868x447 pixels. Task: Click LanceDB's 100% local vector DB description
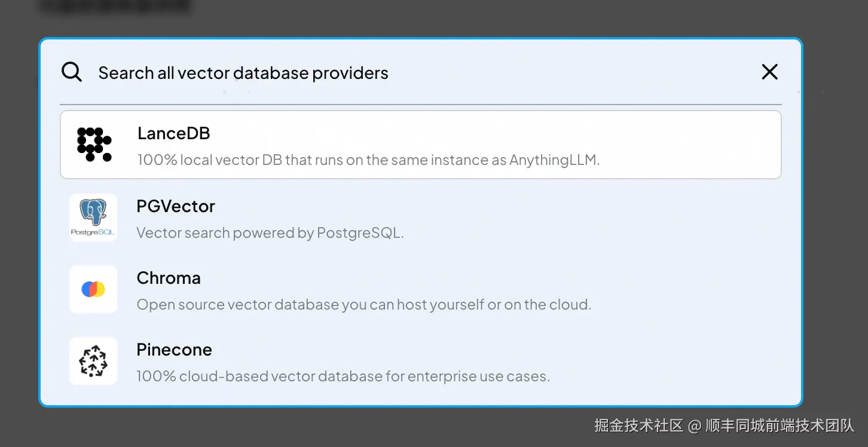coord(368,160)
